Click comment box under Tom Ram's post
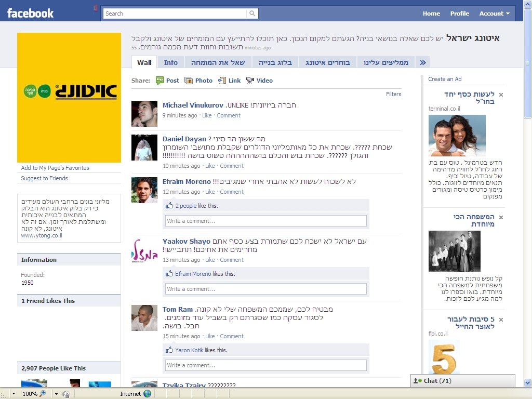This screenshot has width=532, height=399. (x=266, y=365)
